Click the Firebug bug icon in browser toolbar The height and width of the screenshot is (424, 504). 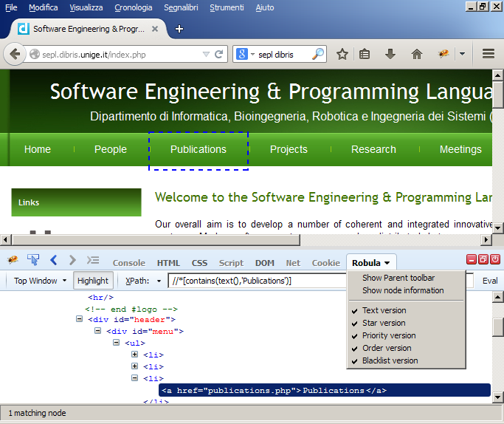click(443, 53)
